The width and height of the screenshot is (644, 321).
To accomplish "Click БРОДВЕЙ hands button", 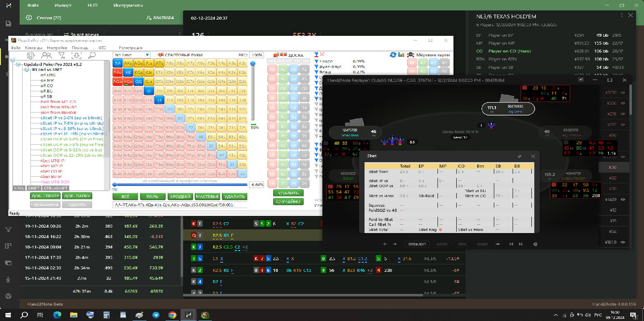I will 180,196.
